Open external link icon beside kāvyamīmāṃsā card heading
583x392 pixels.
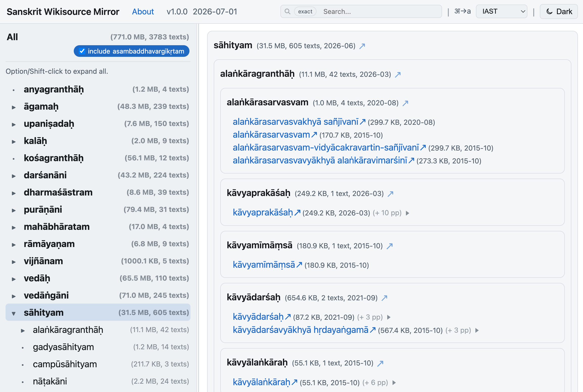pos(390,246)
